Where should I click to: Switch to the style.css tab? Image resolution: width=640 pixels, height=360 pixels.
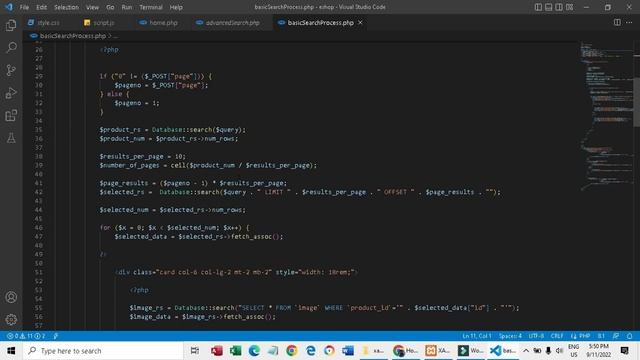(x=44, y=23)
